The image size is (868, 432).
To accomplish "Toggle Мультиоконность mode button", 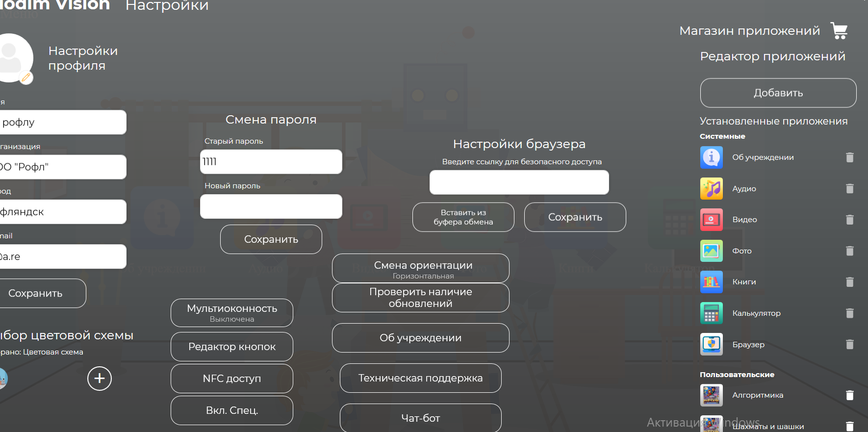I will click(232, 313).
